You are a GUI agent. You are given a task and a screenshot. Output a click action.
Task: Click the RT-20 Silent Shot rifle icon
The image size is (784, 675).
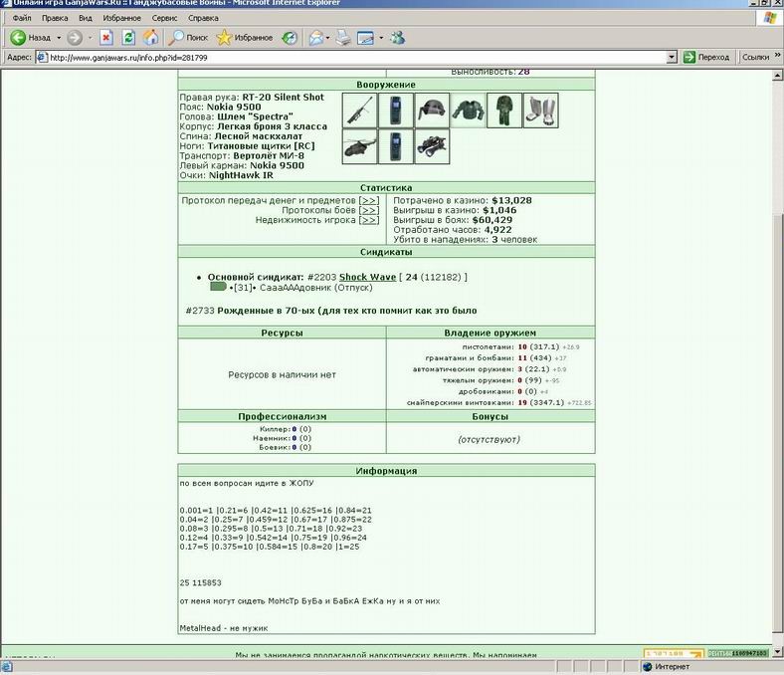click(x=359, y=111)
